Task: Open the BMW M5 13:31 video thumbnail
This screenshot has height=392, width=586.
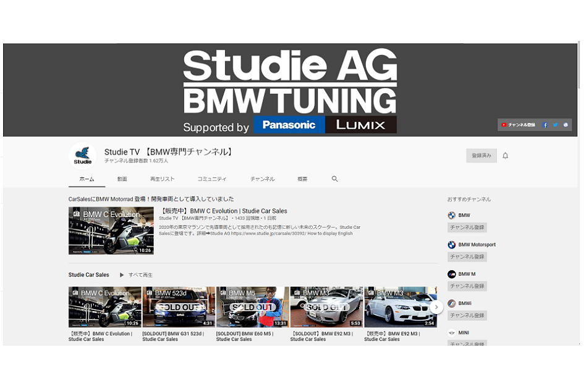Action: click(x=253, y=307)
